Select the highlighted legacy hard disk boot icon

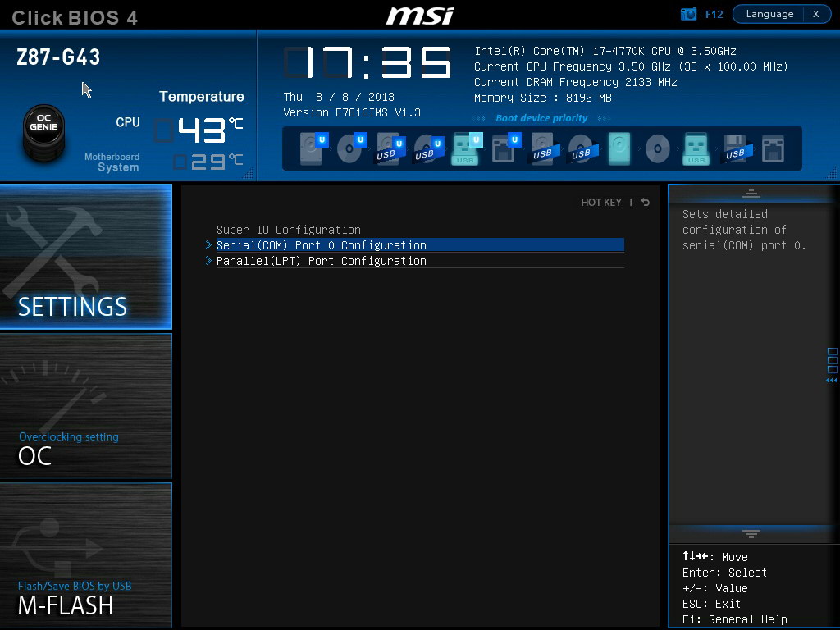[x=619, y=148]
